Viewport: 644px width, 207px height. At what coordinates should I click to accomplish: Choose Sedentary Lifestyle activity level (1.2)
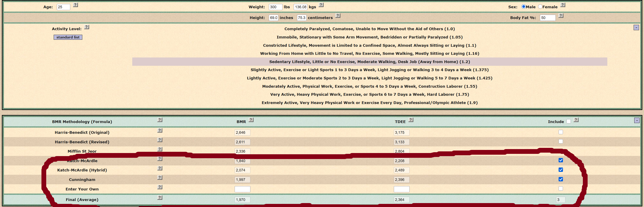tap(370, 62)
